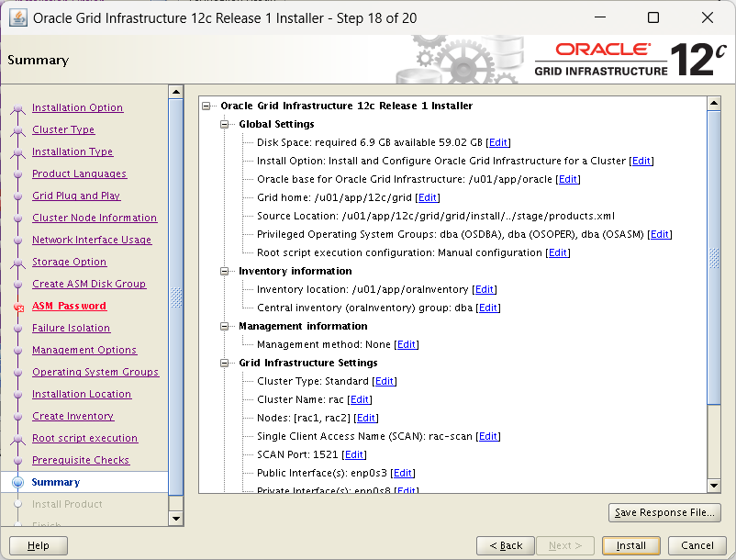
Task: Click the sidebar steps scrollbar thumb
Action: pos(176,297)
